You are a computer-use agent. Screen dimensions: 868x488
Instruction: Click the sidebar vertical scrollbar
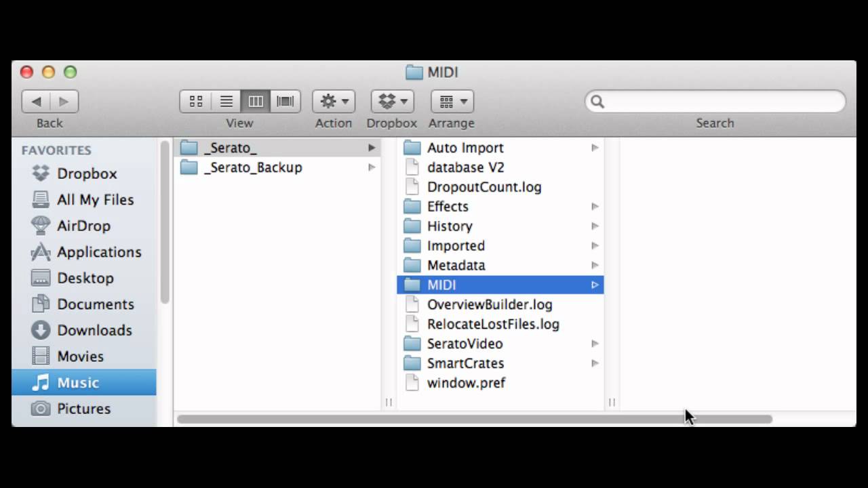165,222
